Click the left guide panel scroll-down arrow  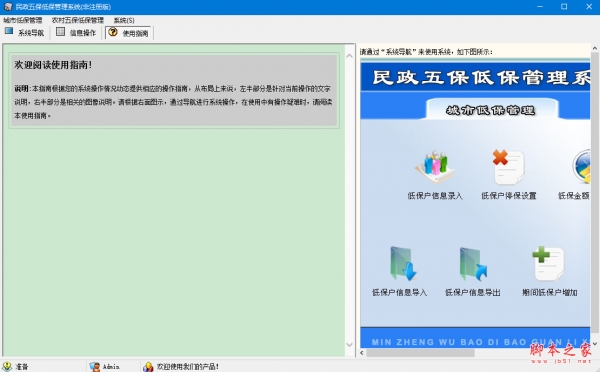click(x=349, y=344)
